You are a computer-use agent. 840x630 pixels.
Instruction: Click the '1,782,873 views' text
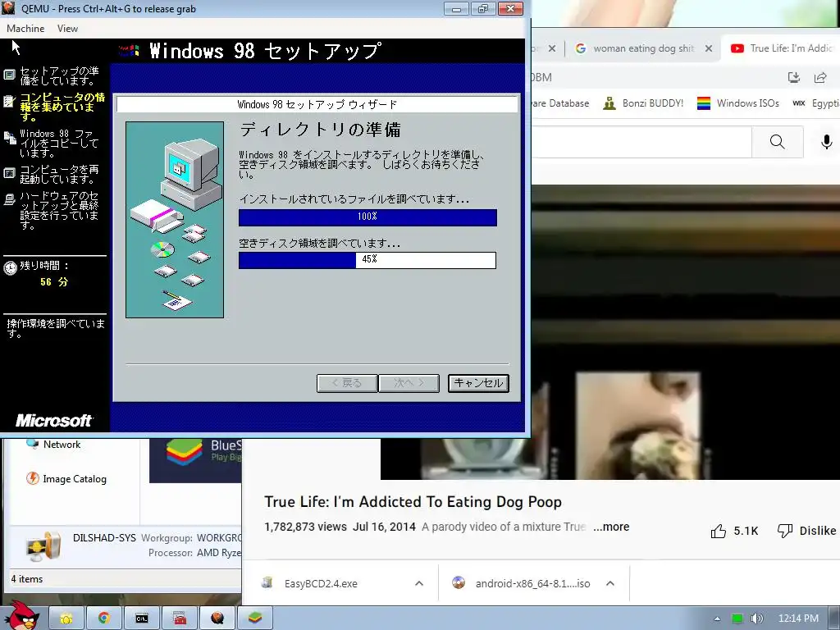[x=305, y=527]
